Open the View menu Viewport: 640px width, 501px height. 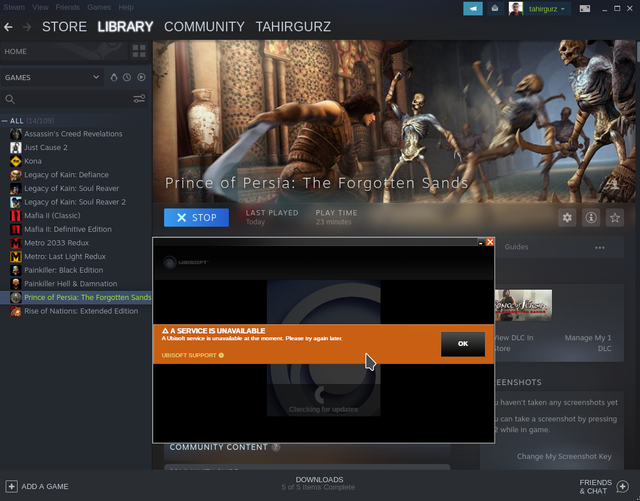click(40, 7)
